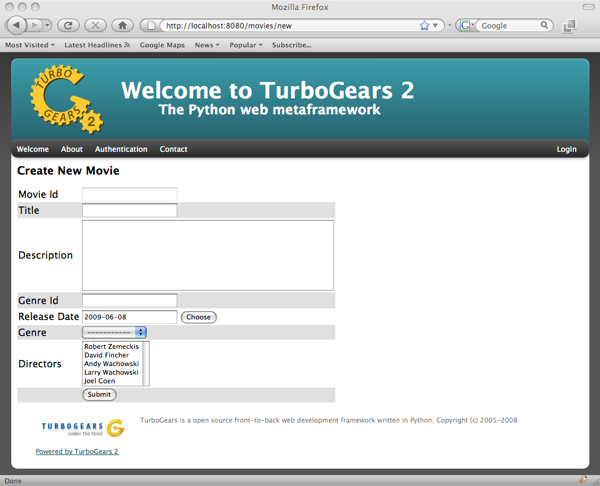Go to the browser Home icon

point(122,26)
